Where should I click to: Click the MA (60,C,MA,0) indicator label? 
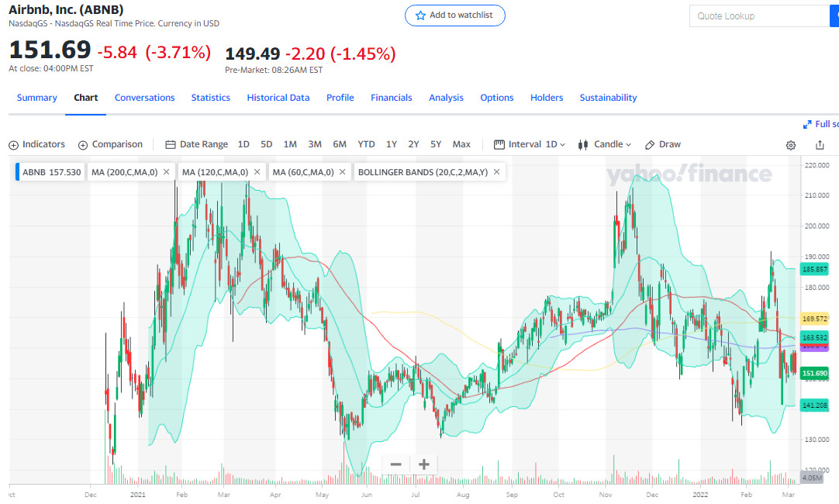pyautogui.click(x=303, y=172)
